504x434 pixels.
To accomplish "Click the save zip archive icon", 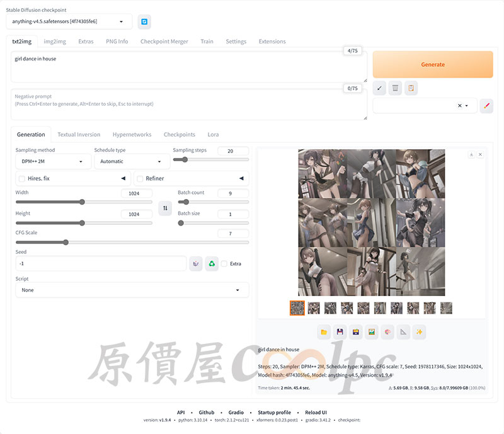I will (x=355, y=332).
